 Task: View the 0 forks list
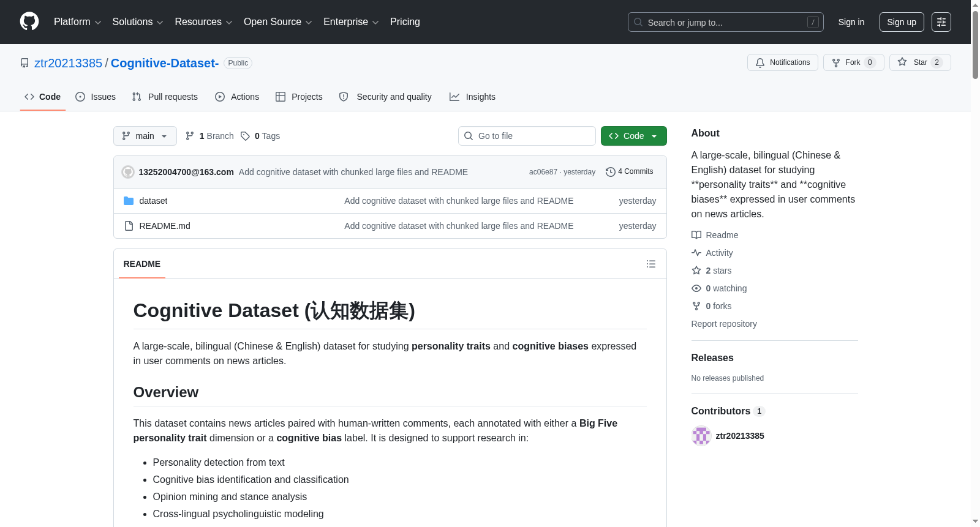[x=712, y=306]
